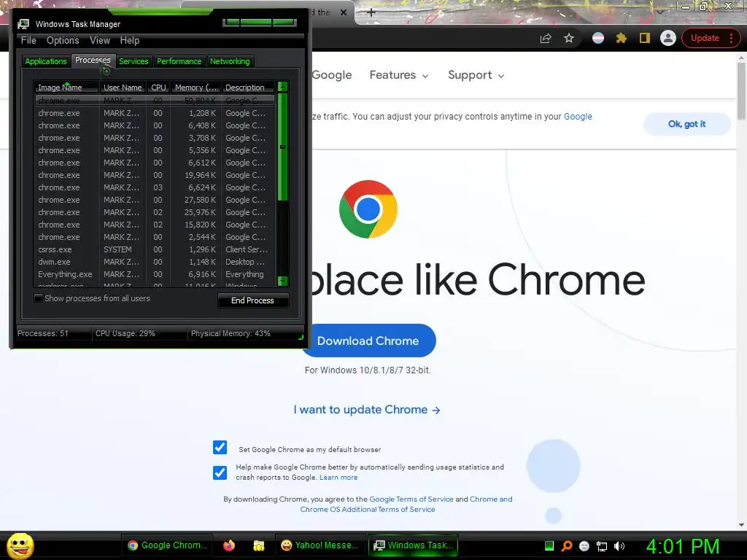Select chrome.exe row using 1,208 K memory
This screenshot has height=560, width=747.
tap(155, 113)
